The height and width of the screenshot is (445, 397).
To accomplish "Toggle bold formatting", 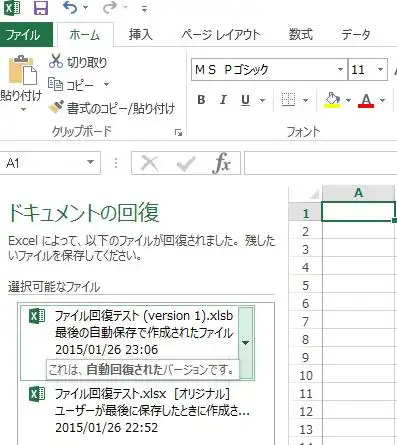I will pos(201,100).
